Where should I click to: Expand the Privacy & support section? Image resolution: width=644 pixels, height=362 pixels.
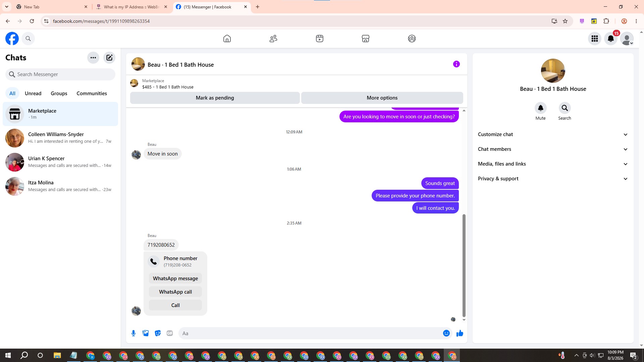[x=553, y=179]
